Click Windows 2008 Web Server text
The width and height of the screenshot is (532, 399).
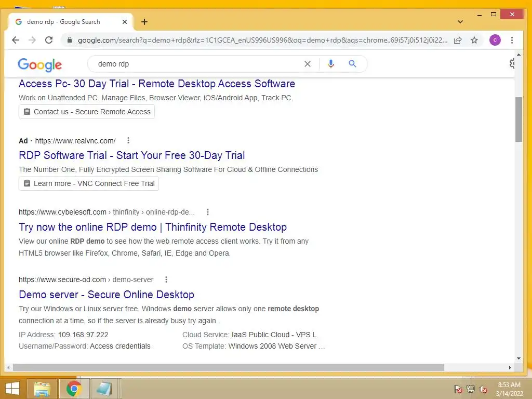[x=272, y=346]
